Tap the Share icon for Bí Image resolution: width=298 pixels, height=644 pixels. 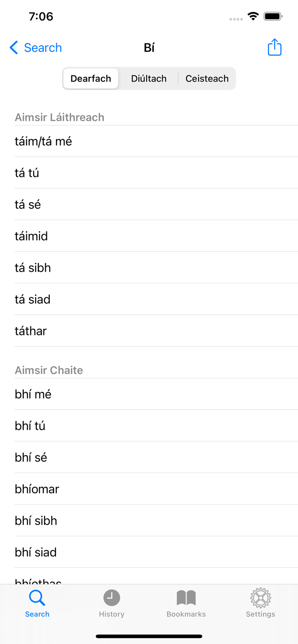pos(274,47)
